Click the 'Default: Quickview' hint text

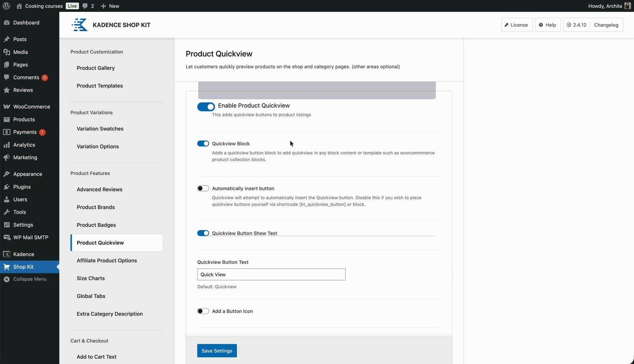(217, 287)
